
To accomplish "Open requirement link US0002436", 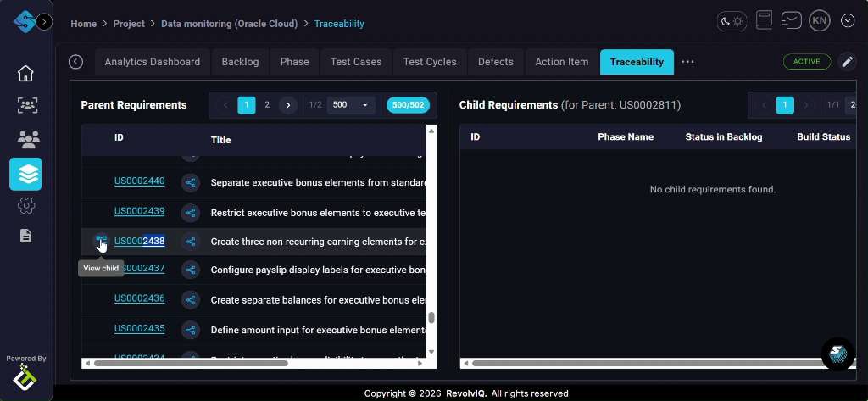I will coord(139,298).
